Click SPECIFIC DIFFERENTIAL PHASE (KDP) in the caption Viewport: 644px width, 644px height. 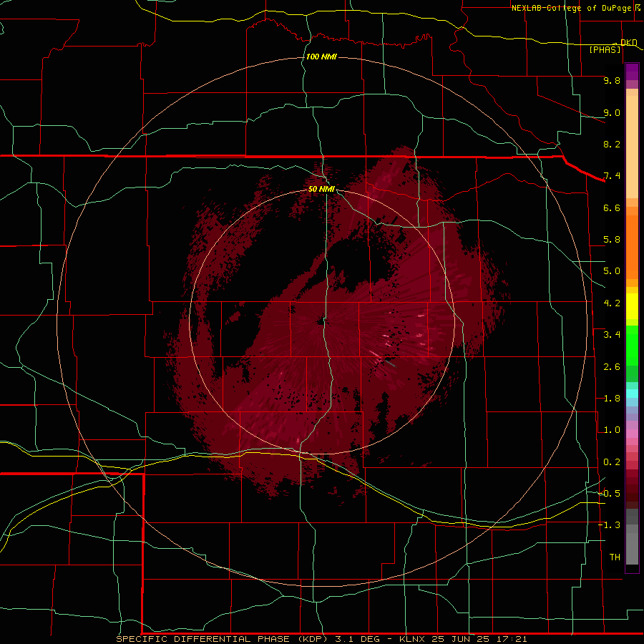[x=221, y=639]
